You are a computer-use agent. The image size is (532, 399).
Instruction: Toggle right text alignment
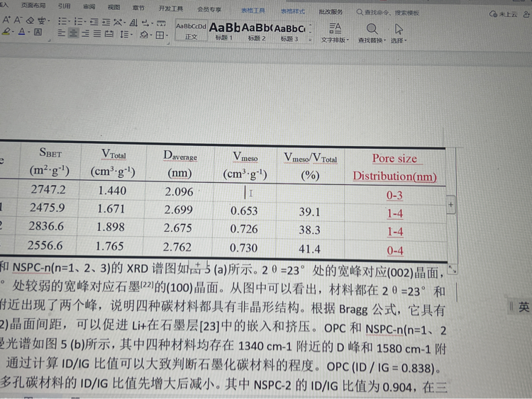click(85, 33)
